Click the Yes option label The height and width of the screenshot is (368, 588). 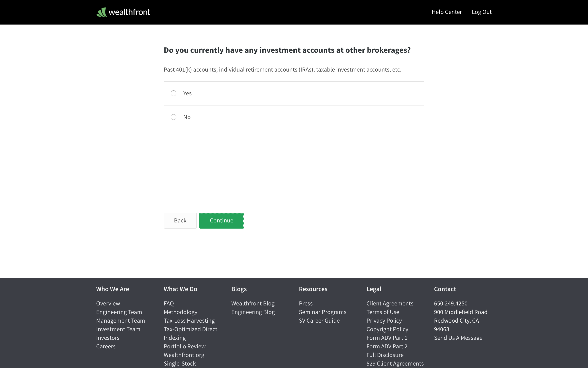click(187, 93)
